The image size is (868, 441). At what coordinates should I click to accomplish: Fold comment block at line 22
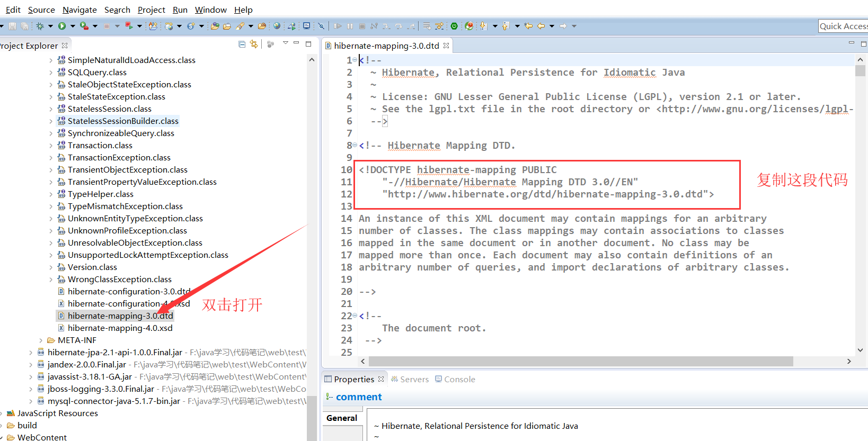click(355, 316)
